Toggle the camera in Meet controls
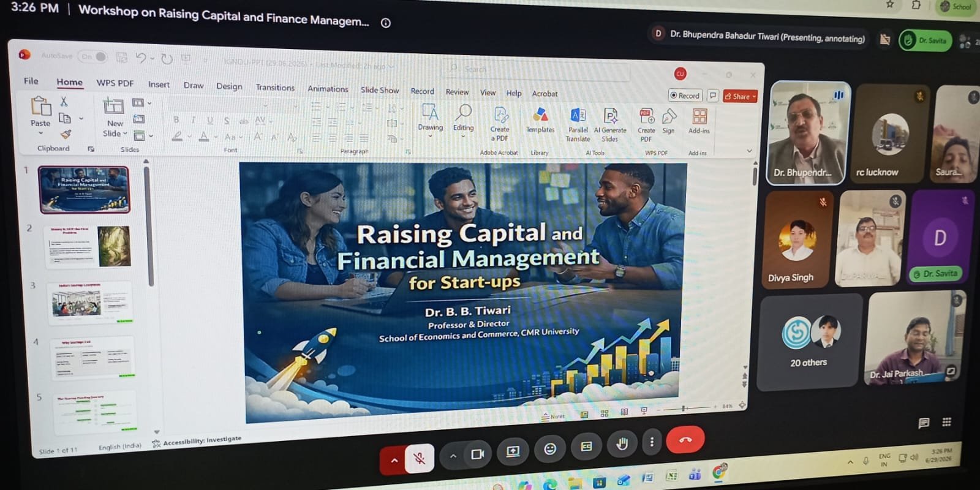This screenshot has width=980, height=490. pyautogui.click(x=478, y=454)
